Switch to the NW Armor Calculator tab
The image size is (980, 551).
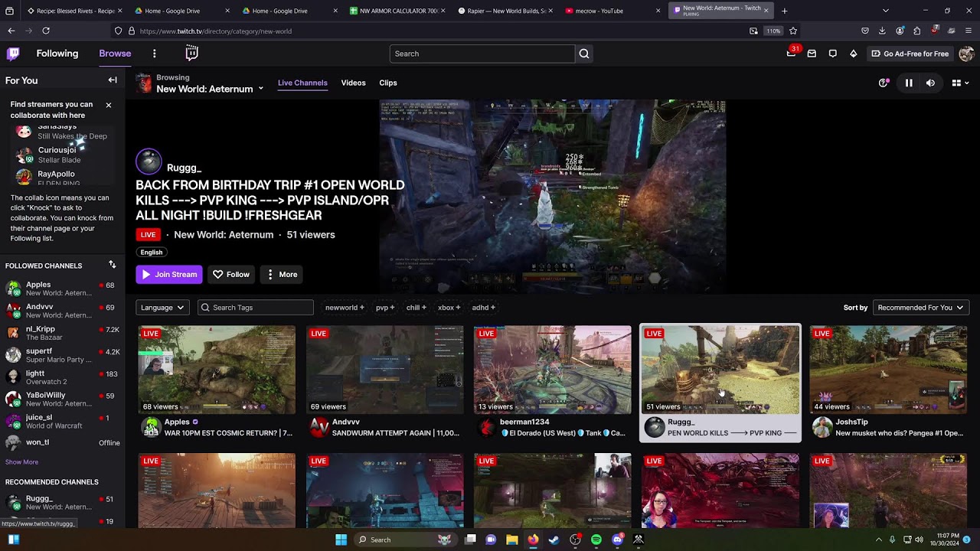click(x=398, y=11)
